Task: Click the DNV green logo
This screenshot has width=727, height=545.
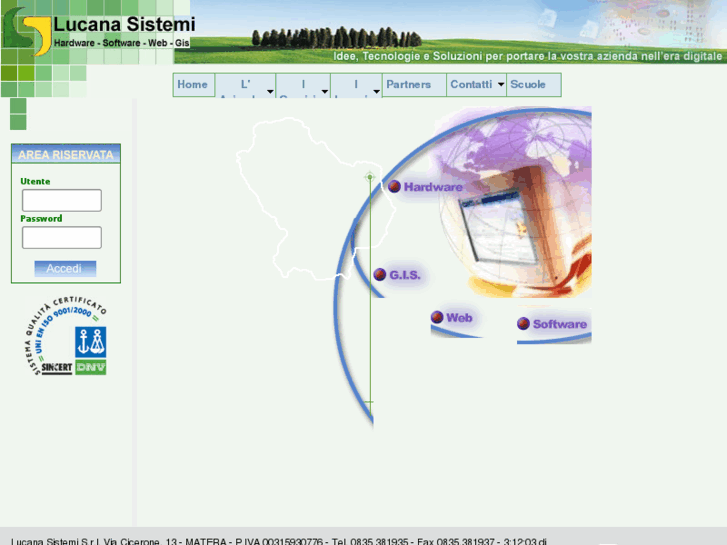Action: [x=91, y=367]
